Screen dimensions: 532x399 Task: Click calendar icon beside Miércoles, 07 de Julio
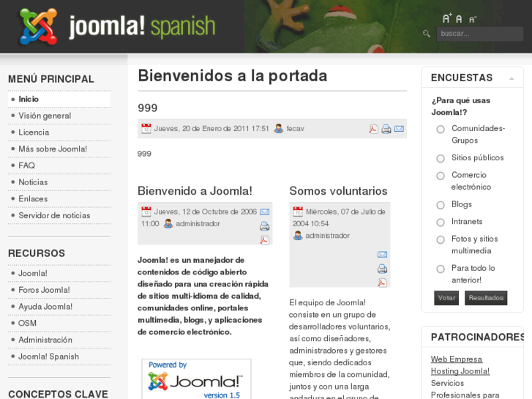[x=298, y=212]
